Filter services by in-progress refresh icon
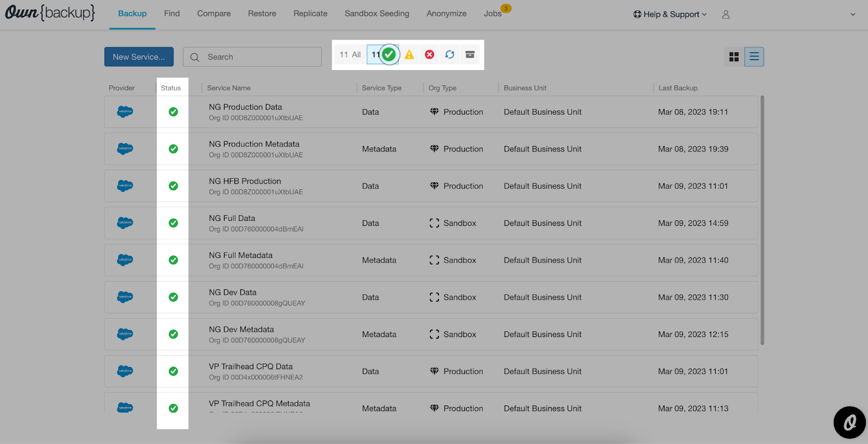Viewport: 868px width, 444px height. (450, 55)
